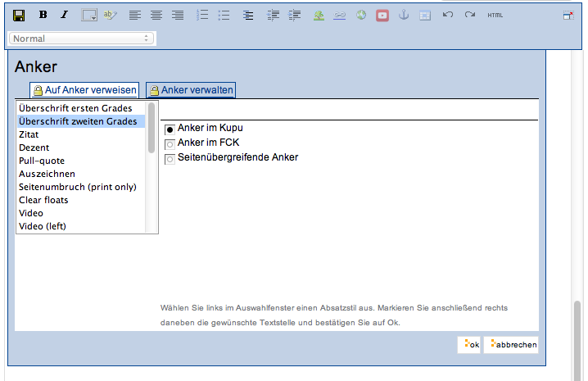Select Überschrift ersten Grades in list
The height and width of the screenshot is (381, 588).
click(x=81, y=108)
